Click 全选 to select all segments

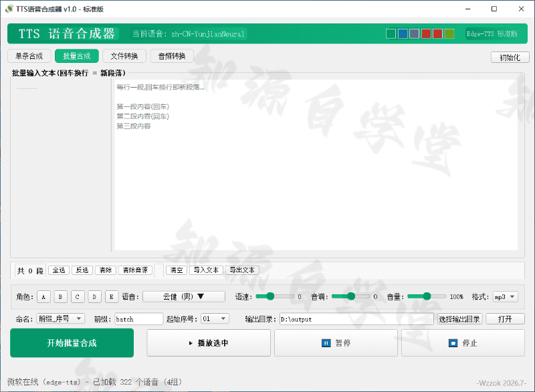coord(59,270)
